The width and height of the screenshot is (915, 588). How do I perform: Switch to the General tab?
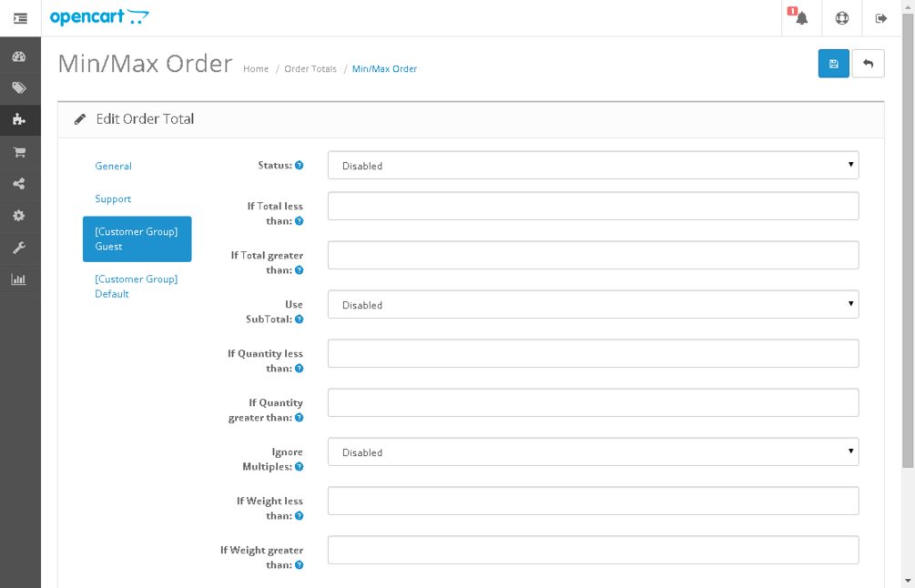tap(113, 166)
